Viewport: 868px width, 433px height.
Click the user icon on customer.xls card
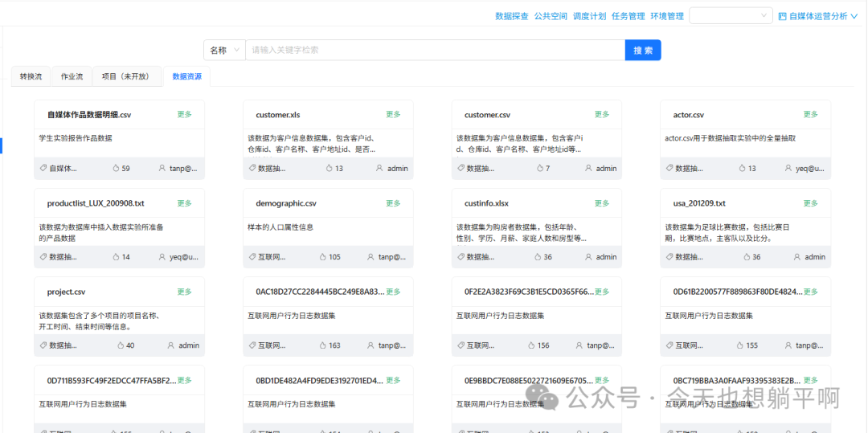pos(379,168)
